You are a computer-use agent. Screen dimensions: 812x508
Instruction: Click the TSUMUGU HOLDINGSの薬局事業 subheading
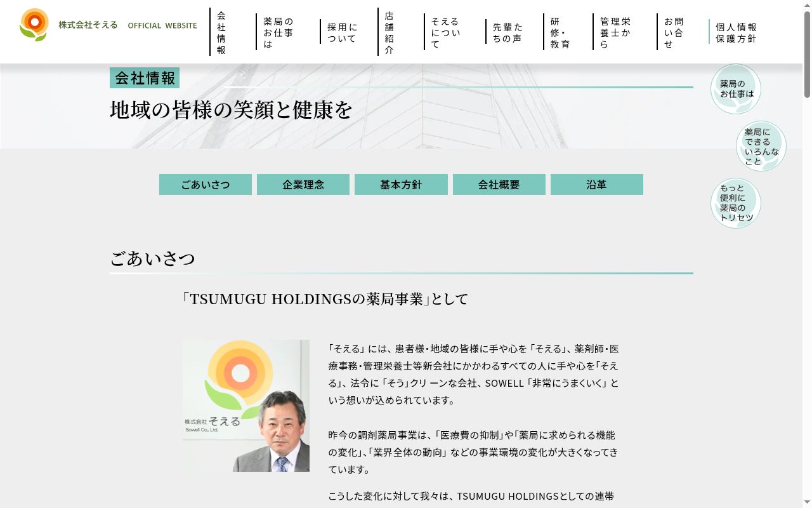(x=325, y=299)
